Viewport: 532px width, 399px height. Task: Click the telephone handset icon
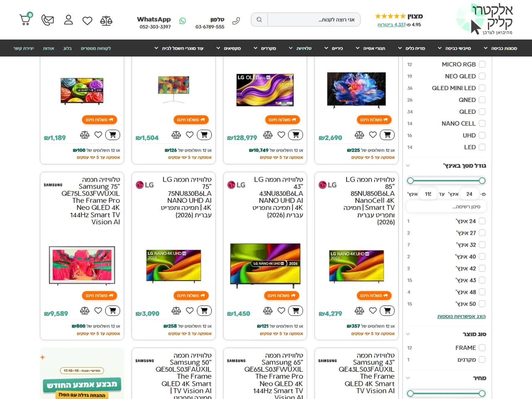tap(236, 20)
